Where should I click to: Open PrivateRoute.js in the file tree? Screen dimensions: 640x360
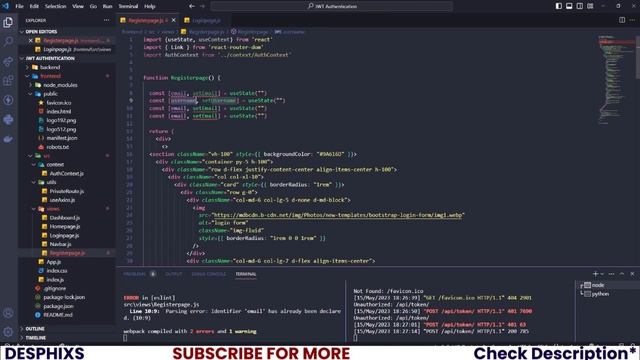67,191
